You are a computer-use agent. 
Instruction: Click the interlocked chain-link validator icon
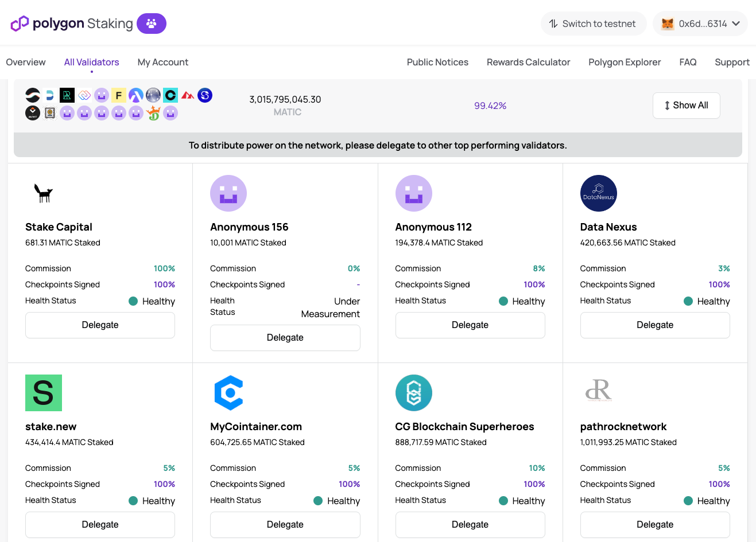coord(84,95)
